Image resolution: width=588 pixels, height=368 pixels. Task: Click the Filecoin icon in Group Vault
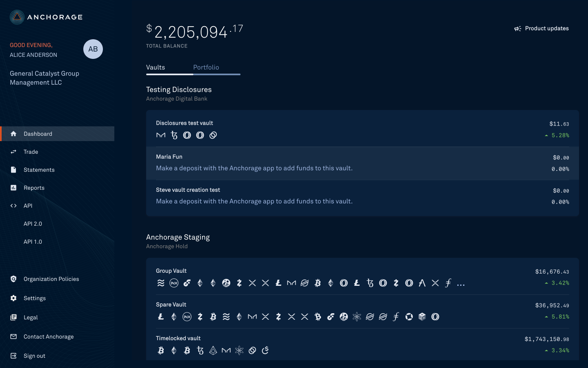click(448, 283)
